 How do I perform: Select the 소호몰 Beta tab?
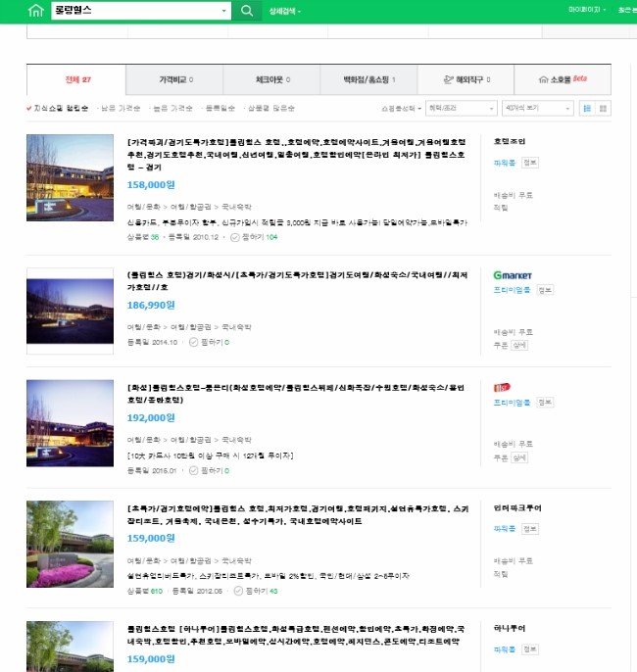[x=563, y=79]
